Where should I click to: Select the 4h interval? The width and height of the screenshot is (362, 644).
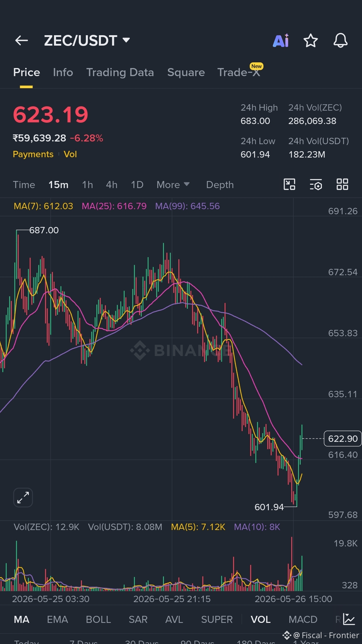coord(112,185)
